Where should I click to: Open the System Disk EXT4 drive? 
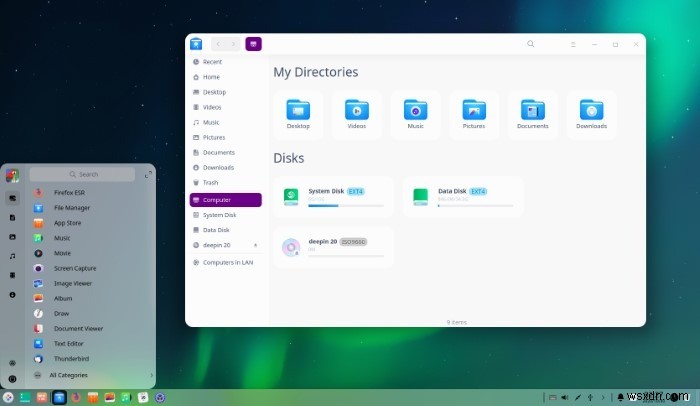click(x=333, y=197)
